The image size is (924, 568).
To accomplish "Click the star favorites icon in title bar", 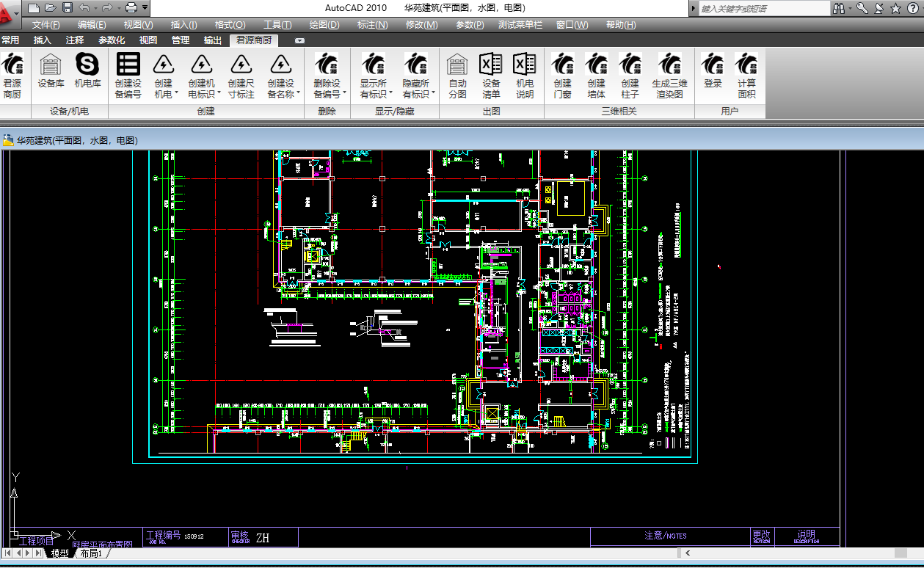I will point(895,8).
